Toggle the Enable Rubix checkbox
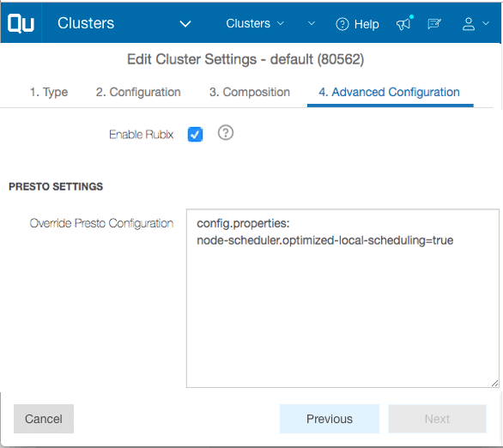The height and width of the screenshot is (448, 503). [x=195, y=134]
